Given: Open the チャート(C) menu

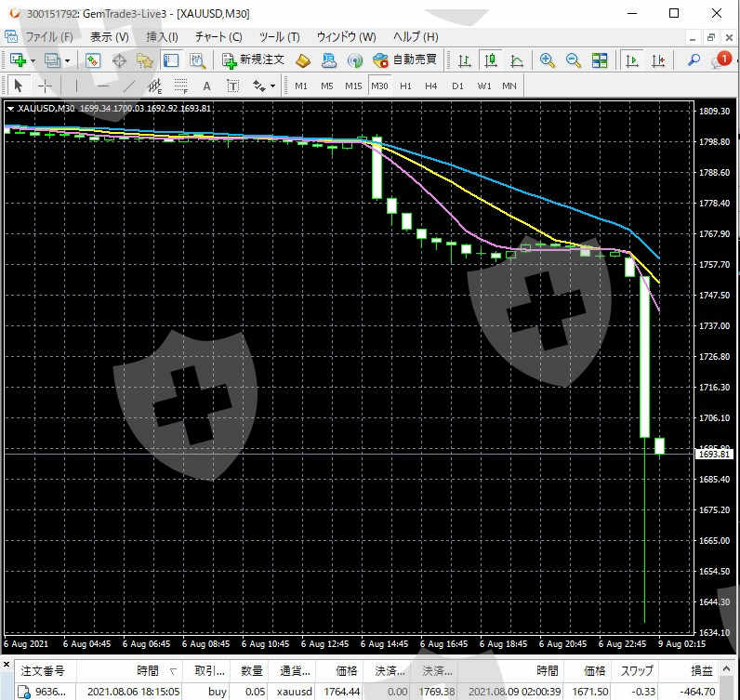Looking at the screenshot, I should coord(218,36).
